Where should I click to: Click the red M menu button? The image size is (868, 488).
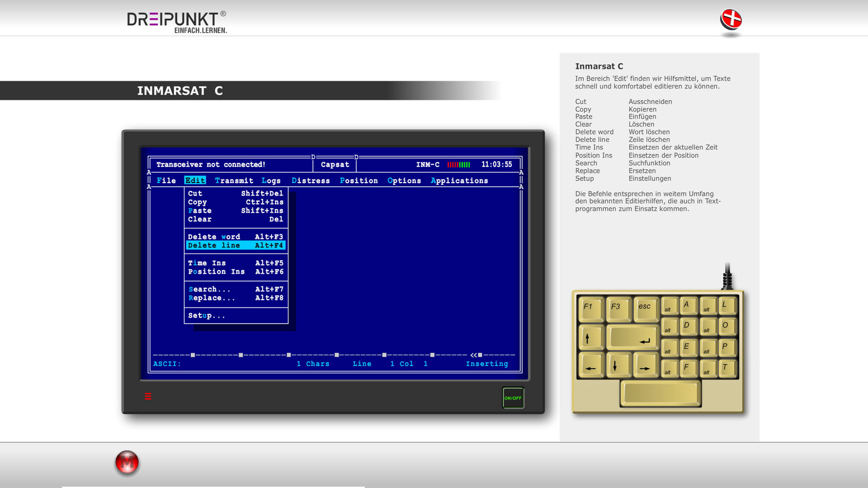coord(127,462)
